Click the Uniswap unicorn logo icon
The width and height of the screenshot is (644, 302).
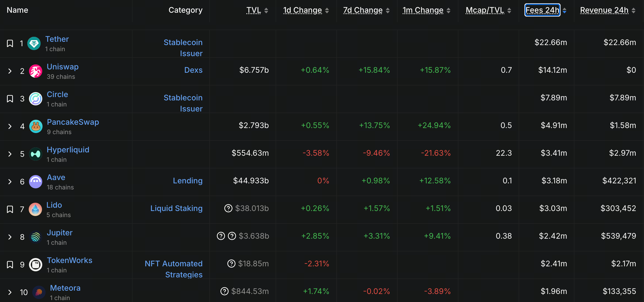click(x=36, y=71)
